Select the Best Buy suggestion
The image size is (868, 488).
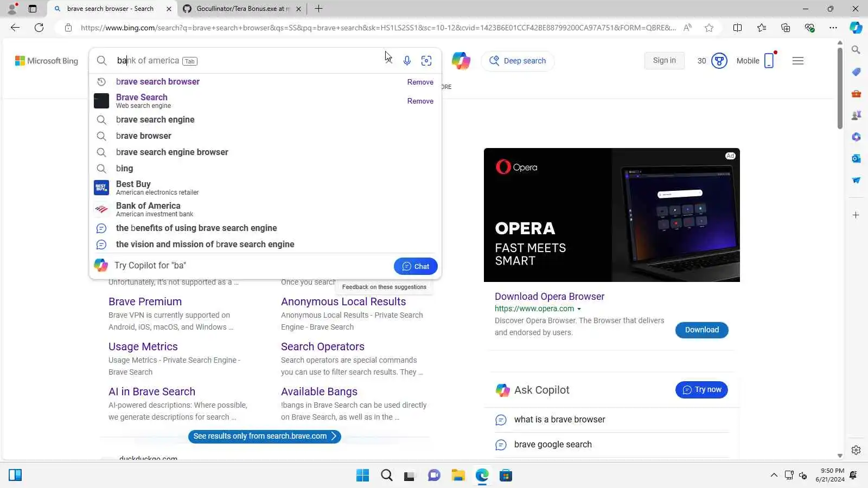click(x=265, y=188)
